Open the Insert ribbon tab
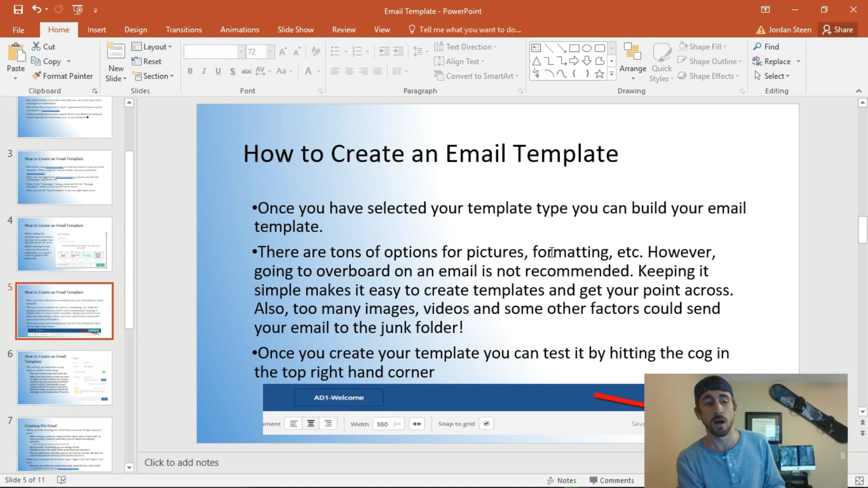Viewport: 868px width, 488px height. (x=97, y=29)
